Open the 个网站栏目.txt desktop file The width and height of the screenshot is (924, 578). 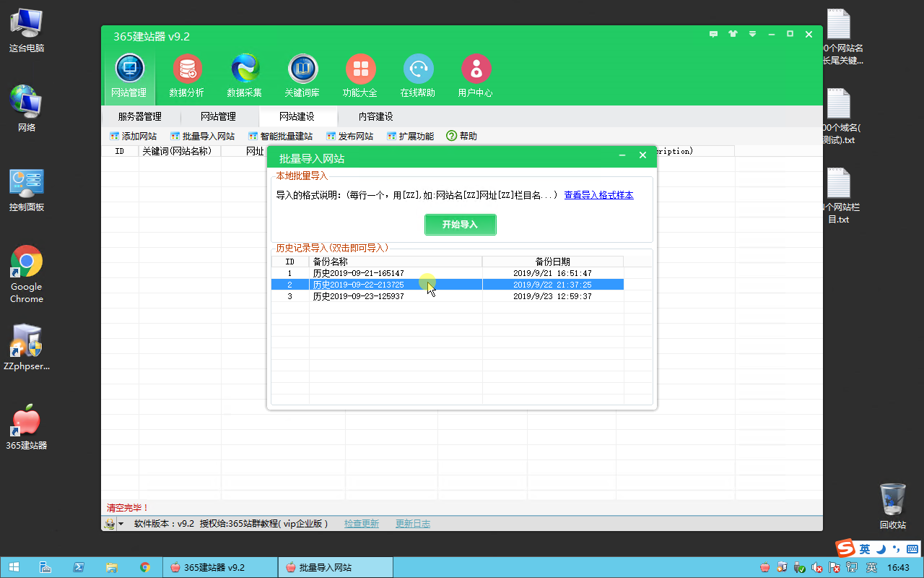(x=839, y=196)
